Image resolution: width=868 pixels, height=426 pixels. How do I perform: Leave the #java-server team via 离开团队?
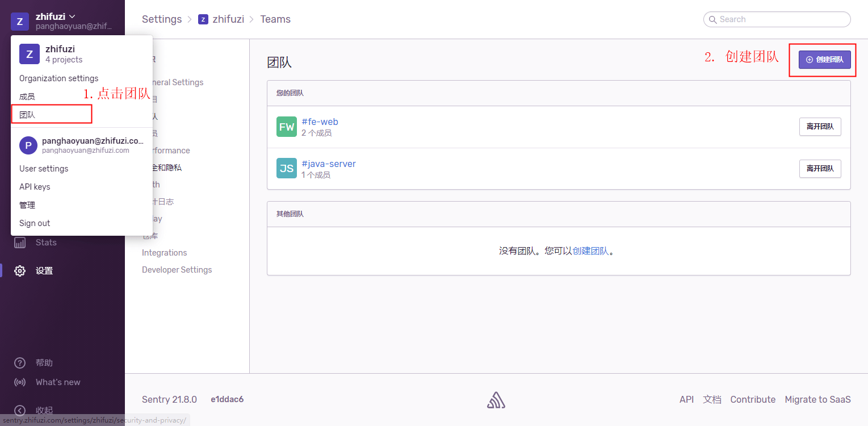click(x=820, y=169)
